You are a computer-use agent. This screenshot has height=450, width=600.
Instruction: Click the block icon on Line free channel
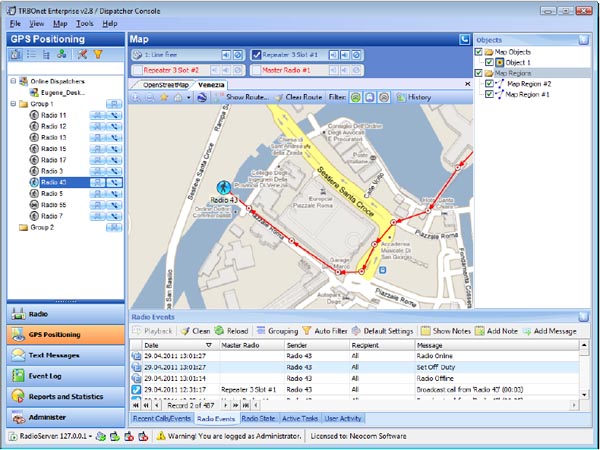pos(238,55)
